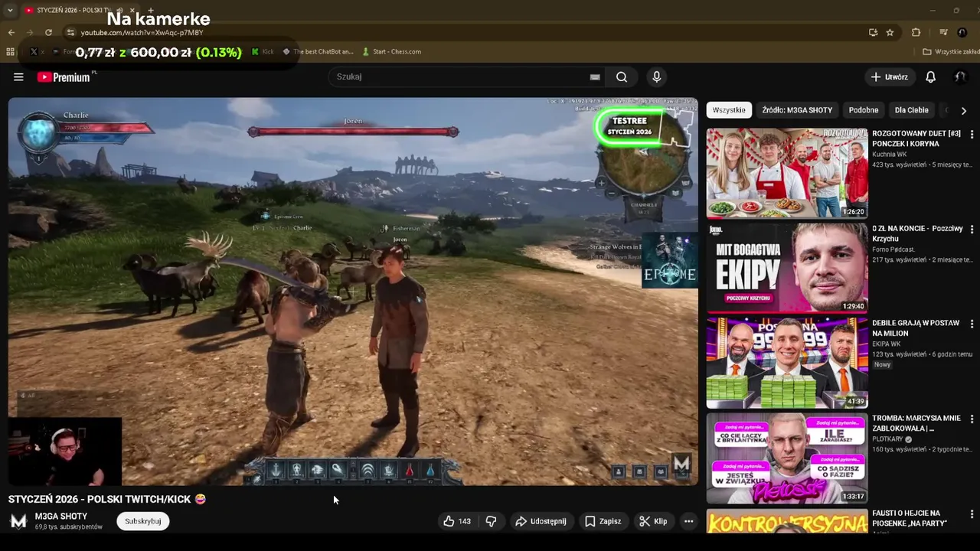The height and width of the screenshot is (551, 980).
Task: Open Mit Bogactwa Ekipy video thumbnail
Action: (x=786, y=268)
